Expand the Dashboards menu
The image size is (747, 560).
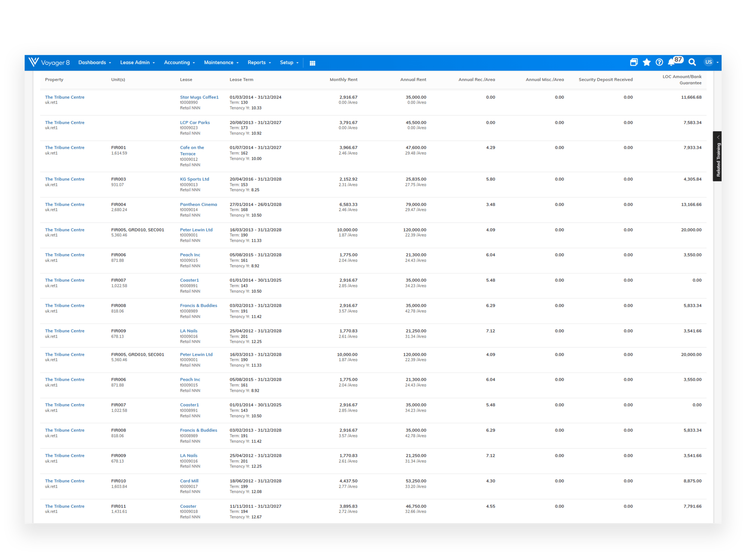pos(94,63)
